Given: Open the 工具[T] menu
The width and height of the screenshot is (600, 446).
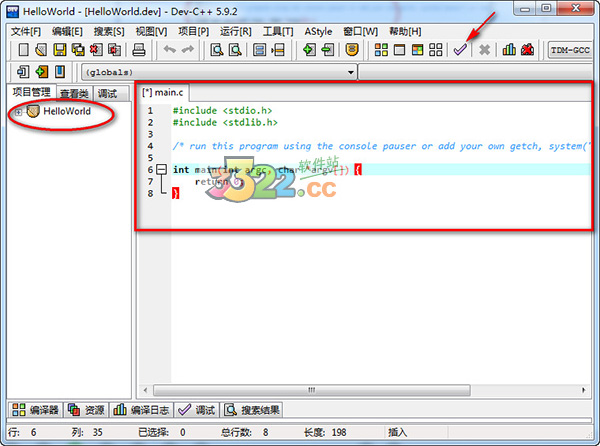Looking at the screenshot, I should pos(278,31).
